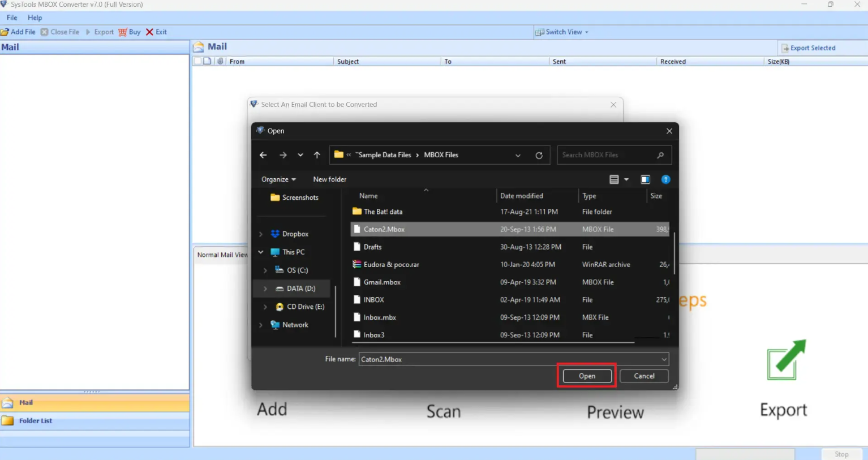The height and width of the screenshot is (460, 868).
Task: Select the Eudora & poco.rar archive
Action: (391, 265)
